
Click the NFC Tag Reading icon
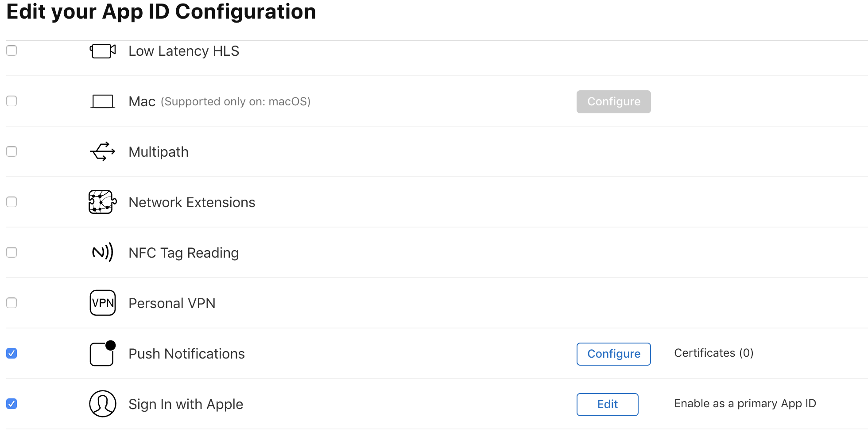[x=103, y=252]
